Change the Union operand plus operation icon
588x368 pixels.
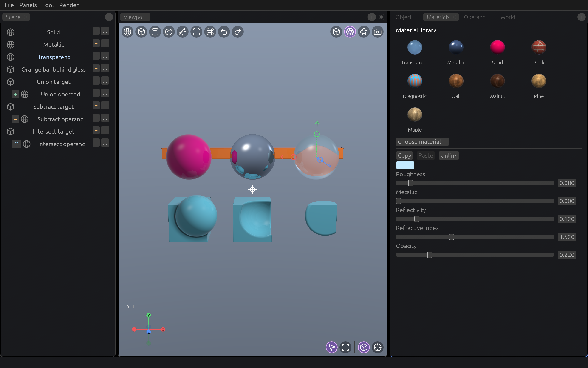click(15, 95)
